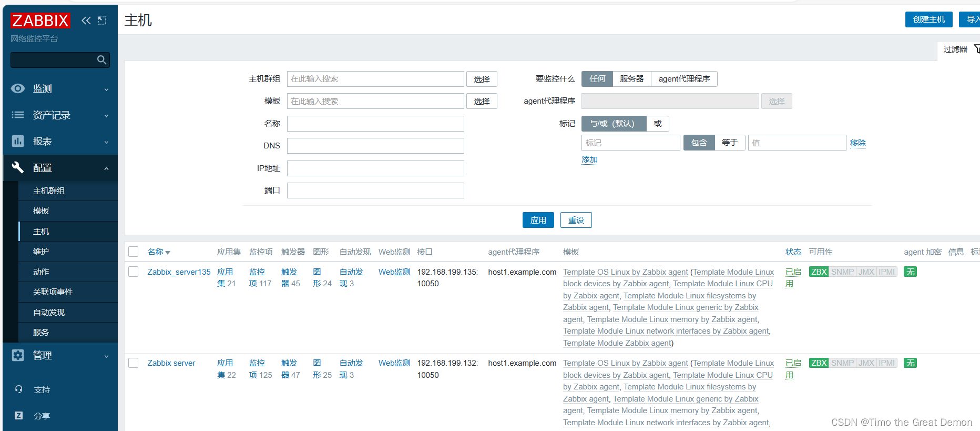
Task: Open 主机 in configuration submenu
Action: tap(68, 232)
